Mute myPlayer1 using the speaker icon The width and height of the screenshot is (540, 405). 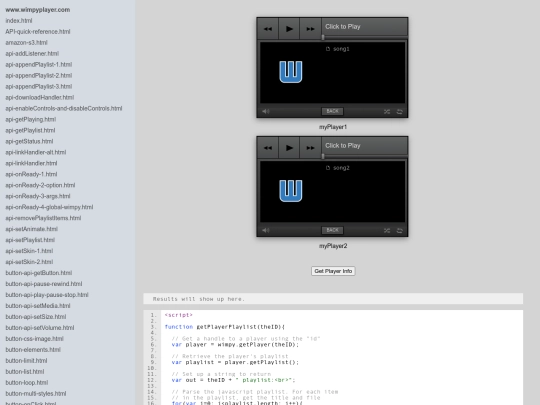[x=266, y=111]
